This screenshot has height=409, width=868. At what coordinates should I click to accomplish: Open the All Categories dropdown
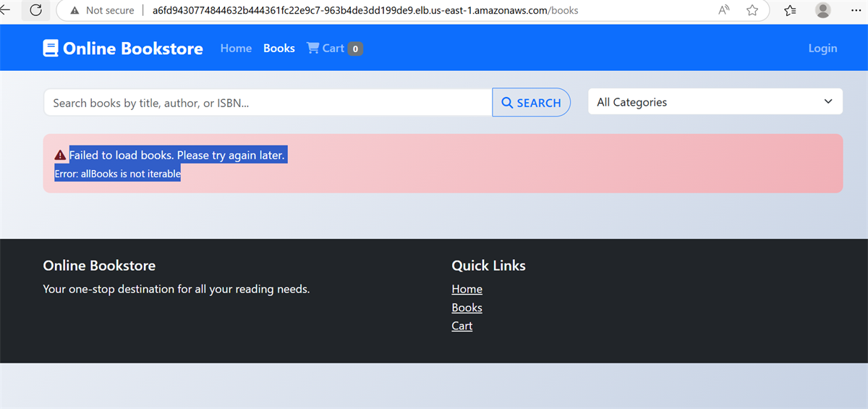click(x=715, y=102)
